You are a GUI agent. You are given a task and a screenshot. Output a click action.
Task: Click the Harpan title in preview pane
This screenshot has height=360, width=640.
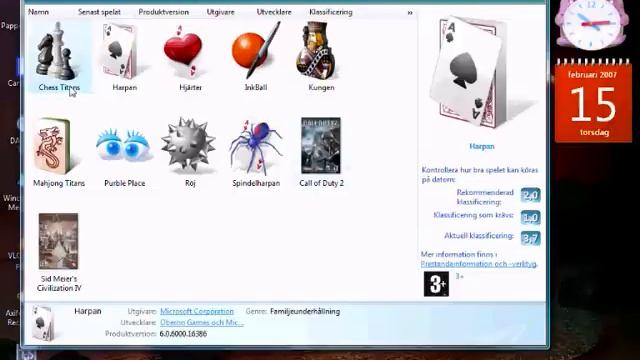click(482, 146)
